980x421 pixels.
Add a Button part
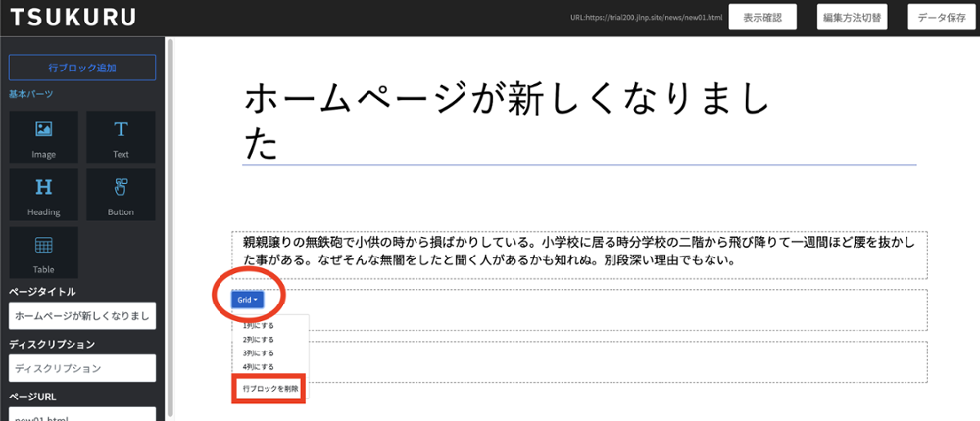click(x=121, y=194)
